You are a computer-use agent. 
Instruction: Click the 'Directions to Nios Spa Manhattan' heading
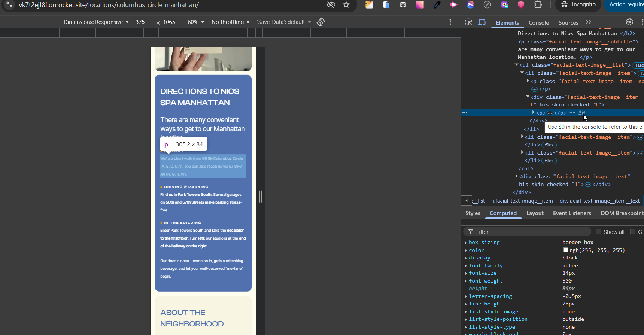200,97
